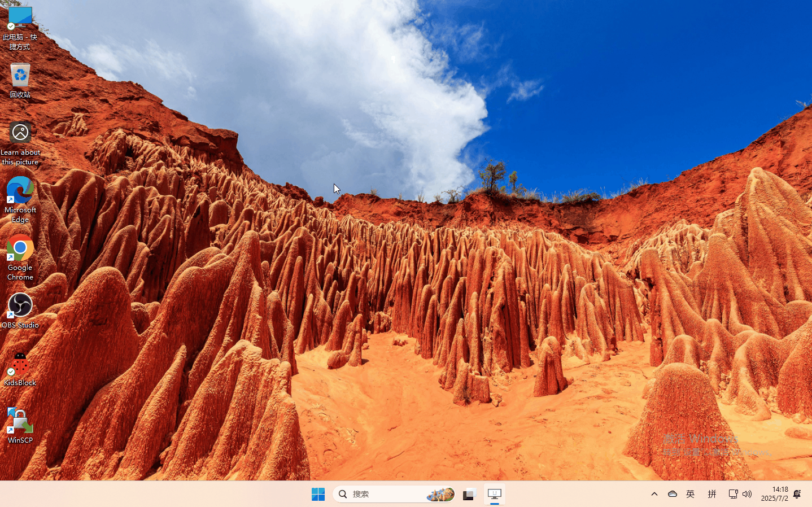Open the volume speaker tray icon
The height and width of the screenshot is (507, 812).
747,494
